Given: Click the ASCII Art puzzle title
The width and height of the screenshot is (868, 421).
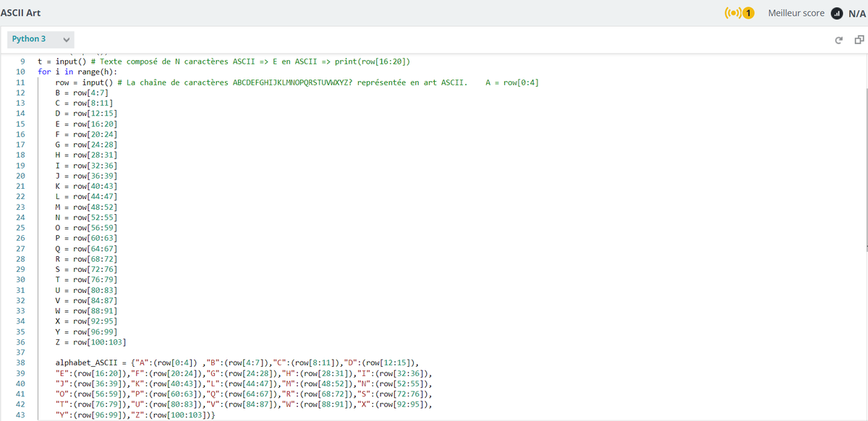Looking at the screenshot, I should 20,13.
